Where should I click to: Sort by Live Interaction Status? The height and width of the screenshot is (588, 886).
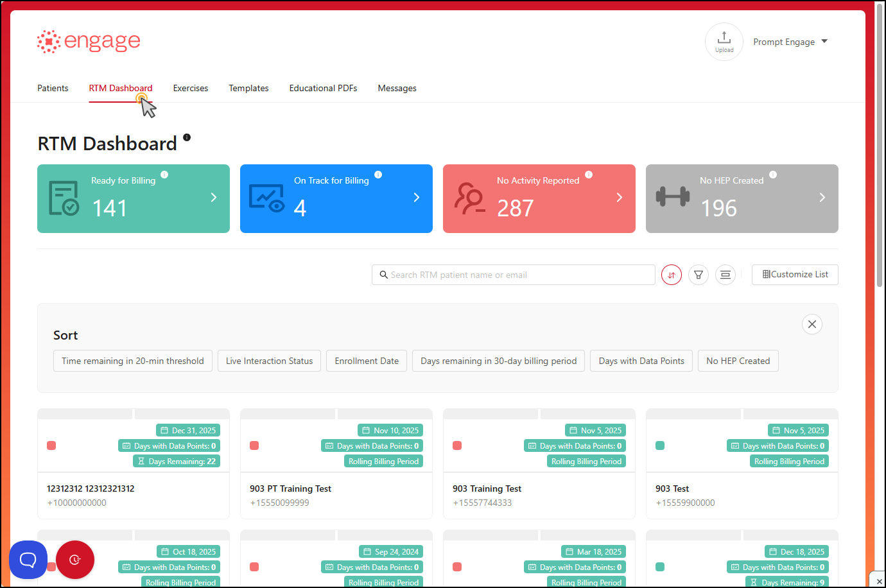[270, 361]
